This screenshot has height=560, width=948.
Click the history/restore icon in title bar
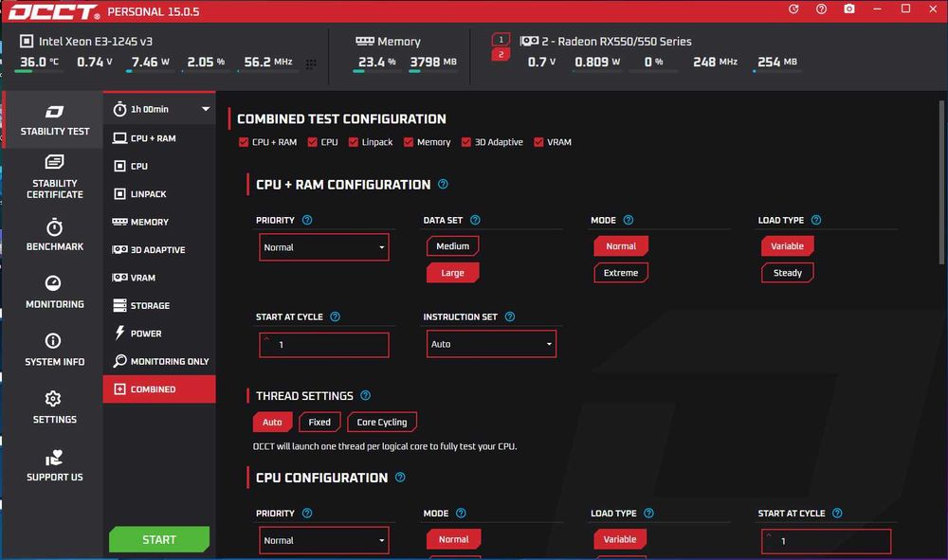coord(793,9)
